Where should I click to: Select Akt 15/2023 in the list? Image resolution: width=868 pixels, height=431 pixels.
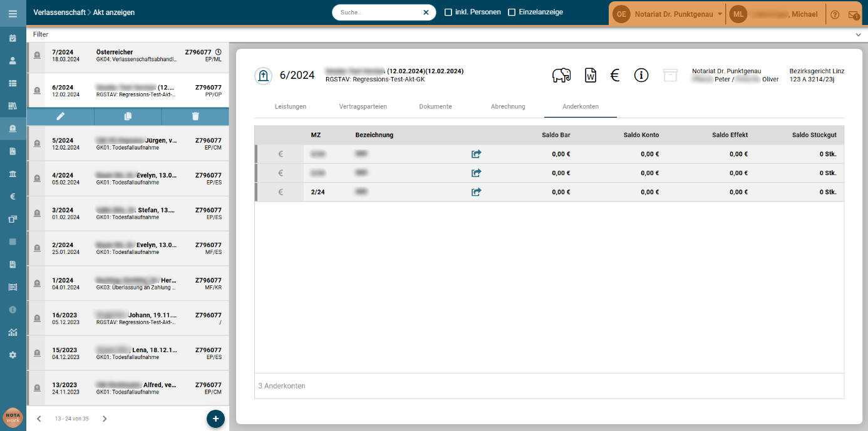click(x=128, y=354)
